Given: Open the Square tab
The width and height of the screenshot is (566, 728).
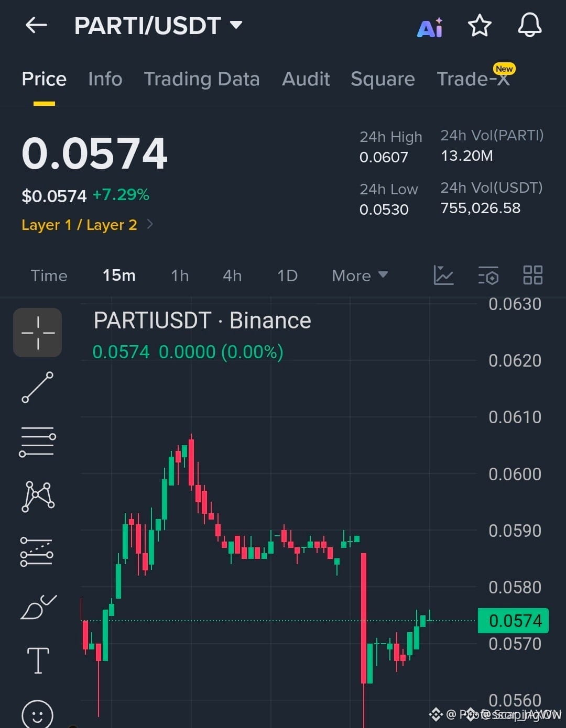Looking at the screenshot, I should coord(383,79).
